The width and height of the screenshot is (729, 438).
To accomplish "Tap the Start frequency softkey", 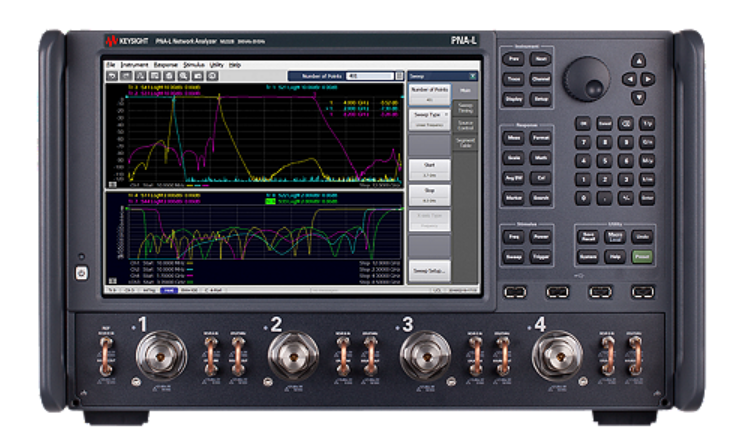I will coord(429,170).
